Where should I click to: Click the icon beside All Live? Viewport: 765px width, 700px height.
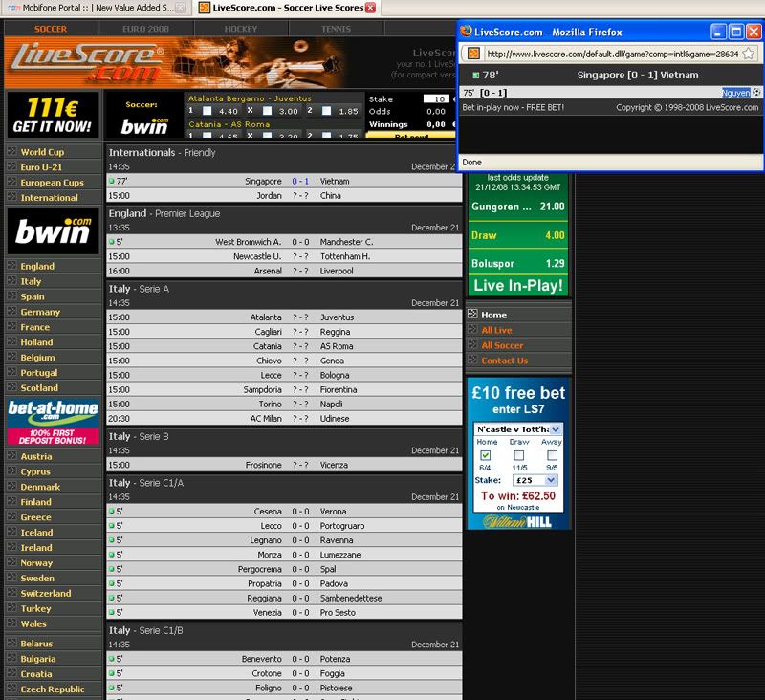472,329
